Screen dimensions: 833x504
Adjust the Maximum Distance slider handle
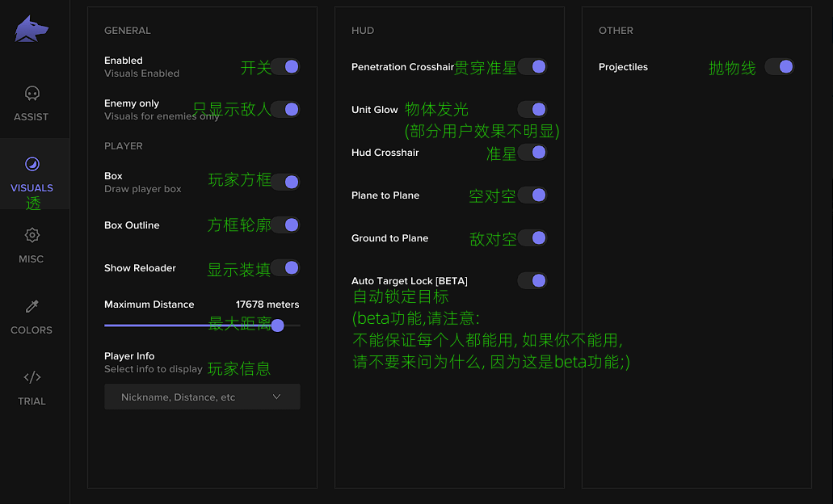(x=277, y=325)
